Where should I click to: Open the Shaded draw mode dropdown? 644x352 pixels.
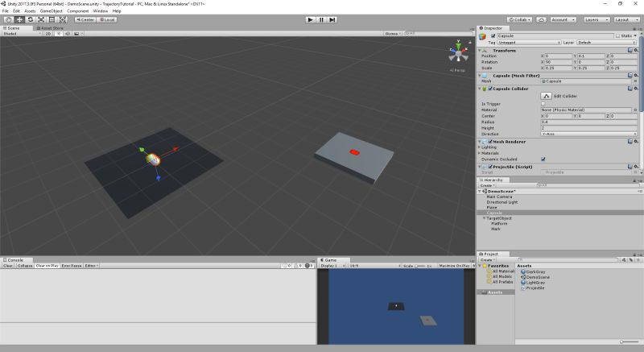(23, 34)
